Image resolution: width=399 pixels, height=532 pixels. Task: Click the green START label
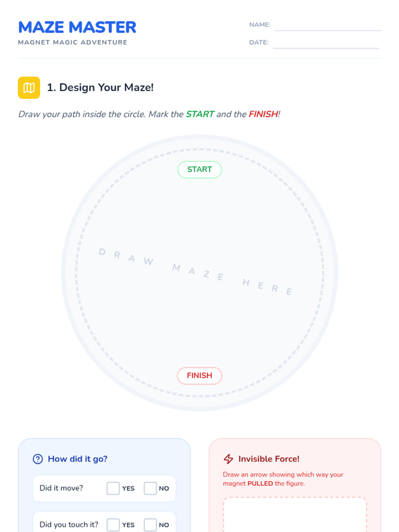pos(199,170)
